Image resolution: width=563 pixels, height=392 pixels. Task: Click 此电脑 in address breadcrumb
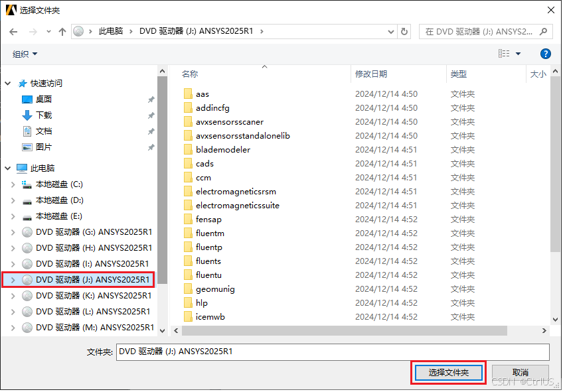[x=111, y=32]
